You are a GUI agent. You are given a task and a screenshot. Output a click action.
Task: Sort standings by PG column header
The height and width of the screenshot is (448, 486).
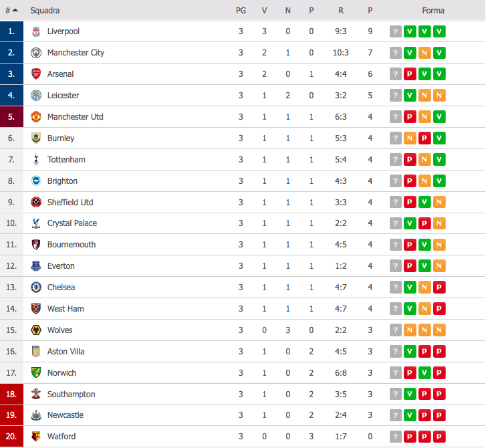pyautogui.click(x=241, y=11)
